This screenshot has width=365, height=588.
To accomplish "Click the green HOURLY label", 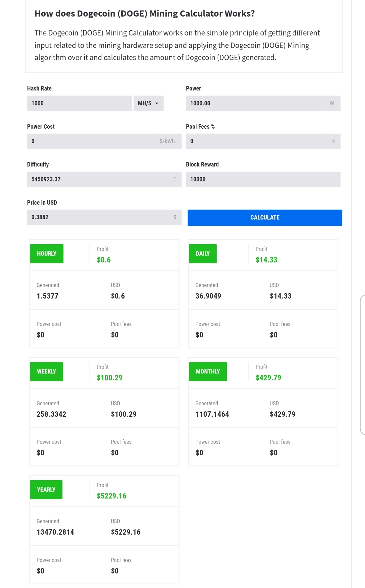I will pos(47,254).
